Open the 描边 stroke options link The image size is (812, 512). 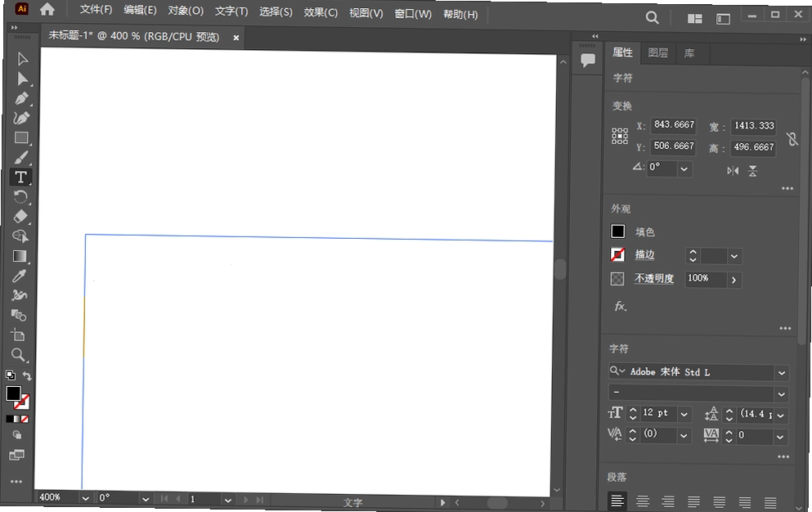[x=644, y=254]
